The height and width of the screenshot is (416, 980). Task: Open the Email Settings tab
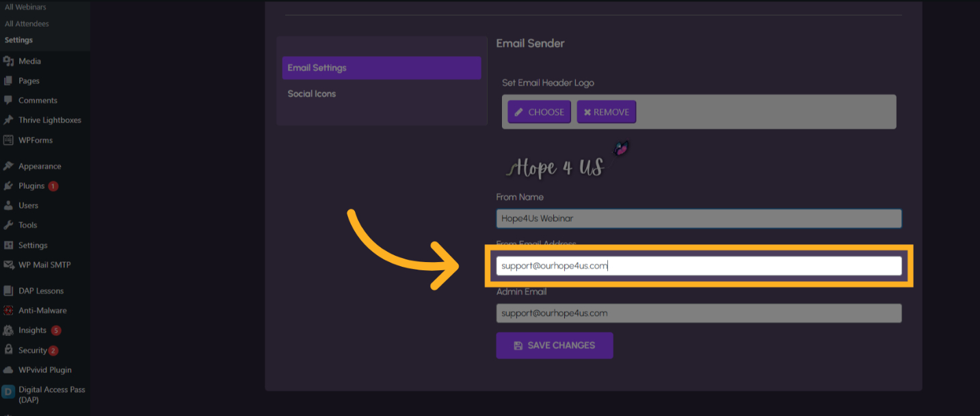coord(381,68)
